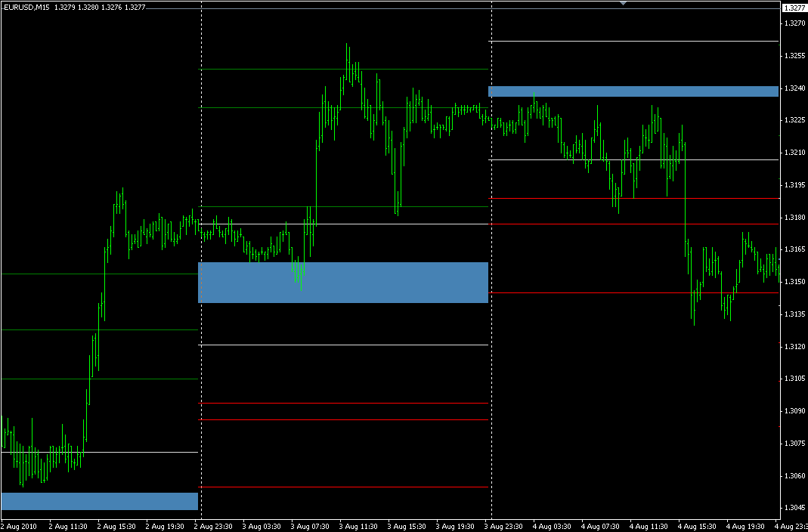This screenshot has height=532, width=808.
Task: Click the current price label 1.3277
Action: click(x=794, y=8)
